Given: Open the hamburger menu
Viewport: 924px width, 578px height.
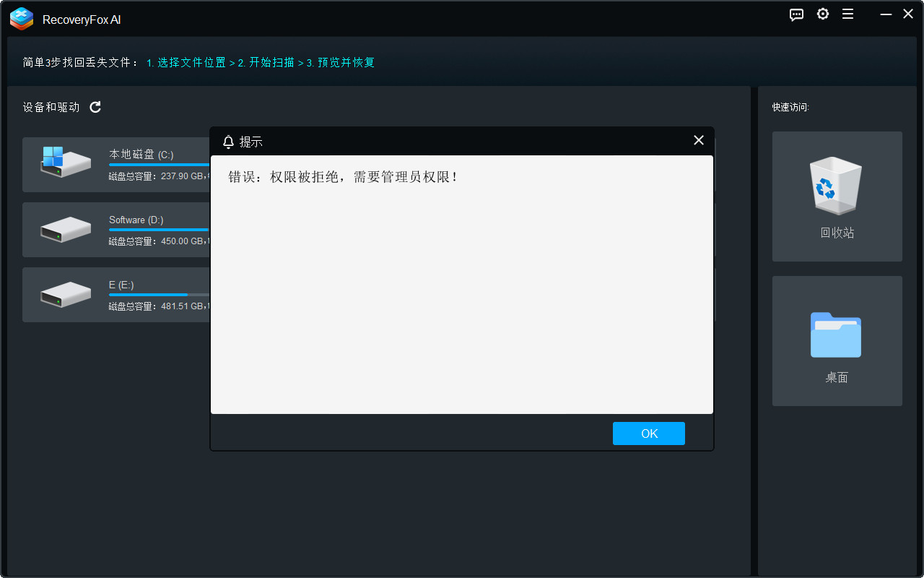Looking at the screenshot, I should 847,14.
